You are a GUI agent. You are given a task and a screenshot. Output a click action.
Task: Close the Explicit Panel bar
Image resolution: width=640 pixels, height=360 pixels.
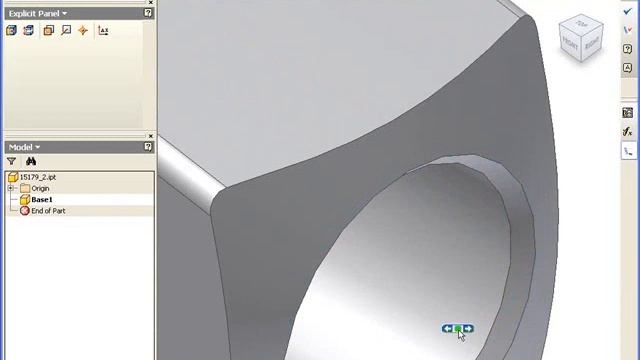click(x=151, y=2)
